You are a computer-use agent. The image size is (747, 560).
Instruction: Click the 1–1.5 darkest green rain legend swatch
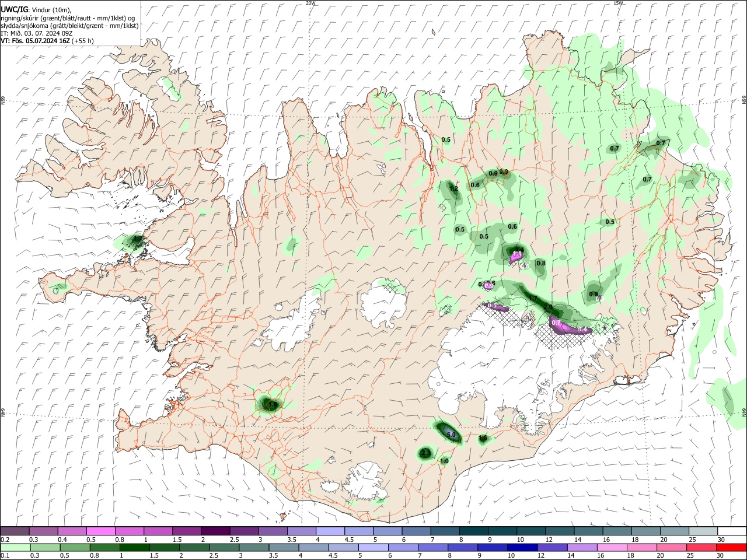[134, 547]
